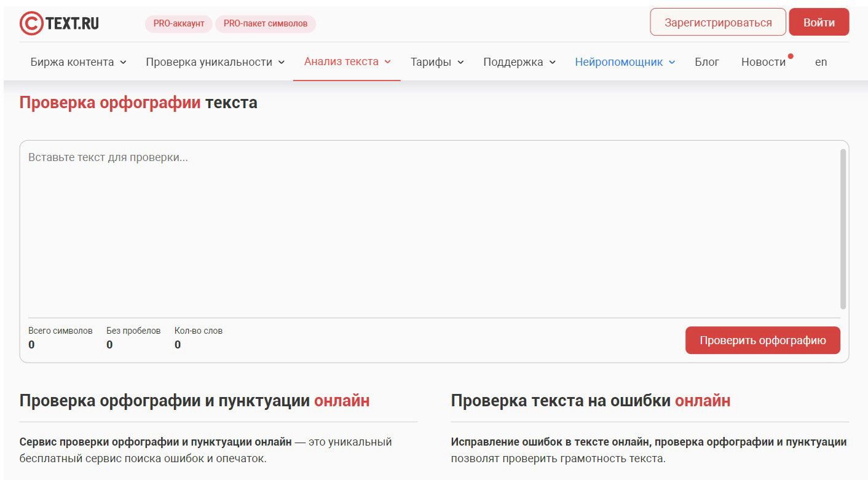Viewport: 868px width, 480px height.
Task: Click the Проверить орфографию button
Action: (x=763, y=340)
